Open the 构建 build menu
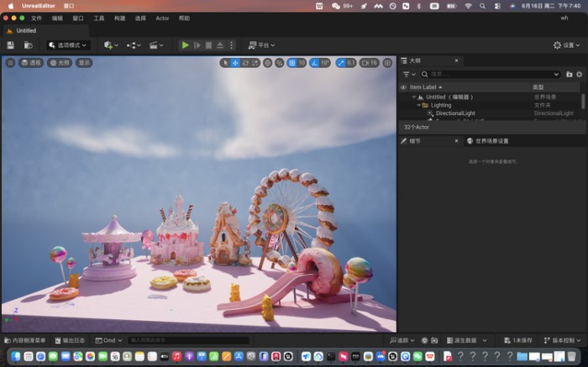Image resolution: width=588 pixels, height=367 pixels. click(119, 18)
